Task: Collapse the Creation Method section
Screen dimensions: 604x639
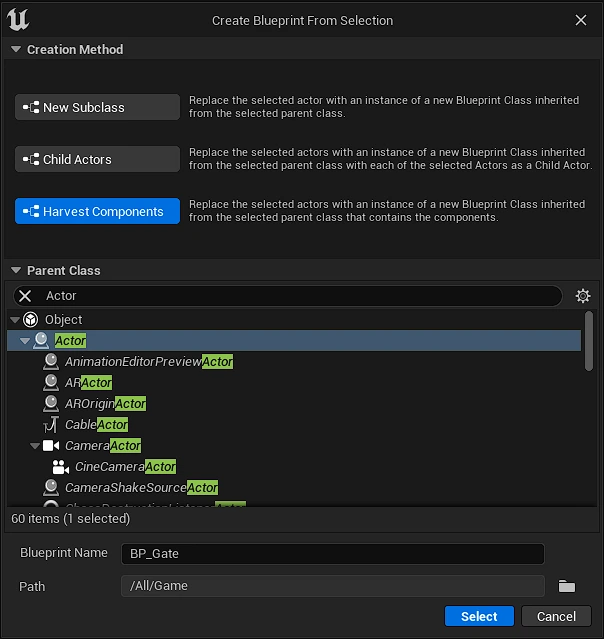Action: [x=15, y=50]
